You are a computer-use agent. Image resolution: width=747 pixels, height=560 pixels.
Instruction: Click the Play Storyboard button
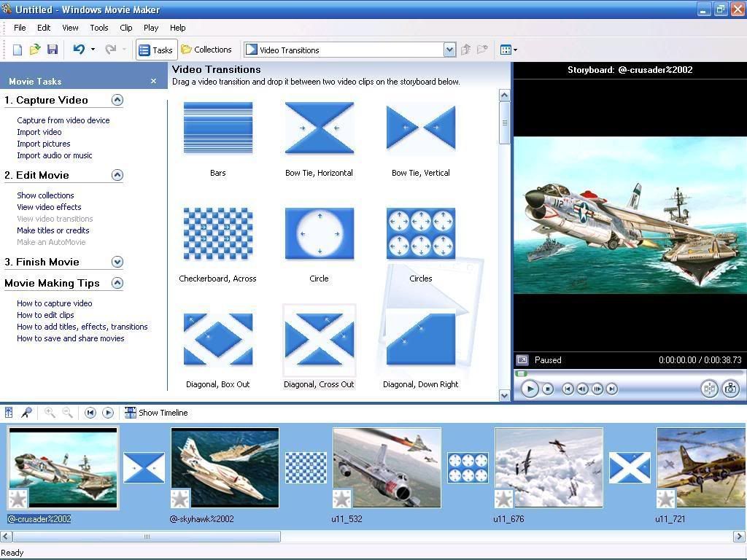pyautogui.click(x=108, y=413)
